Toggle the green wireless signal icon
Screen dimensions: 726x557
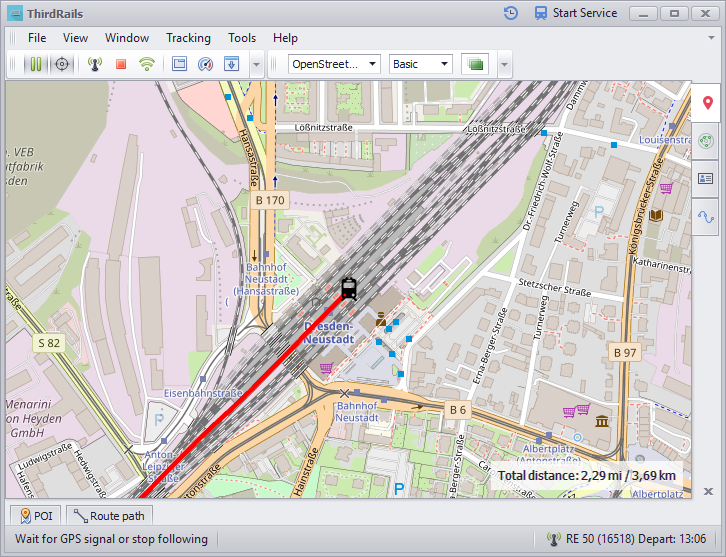[147, 64]
